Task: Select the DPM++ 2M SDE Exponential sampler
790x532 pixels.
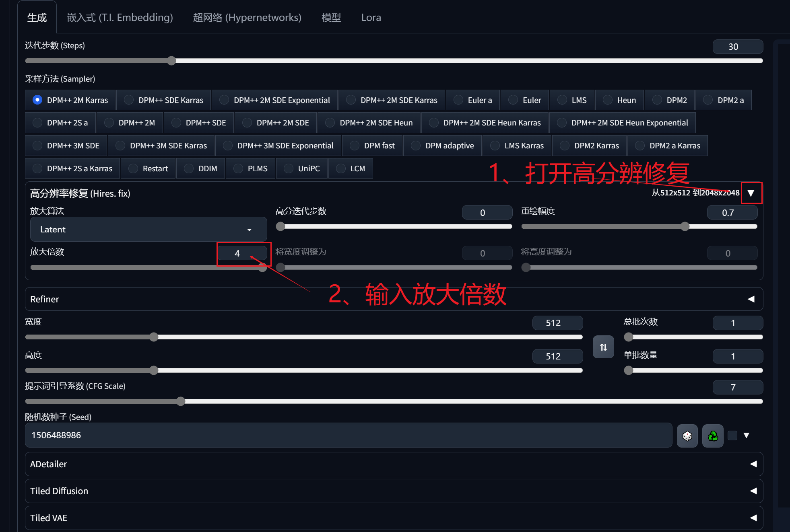Action: tap(275, 100)
